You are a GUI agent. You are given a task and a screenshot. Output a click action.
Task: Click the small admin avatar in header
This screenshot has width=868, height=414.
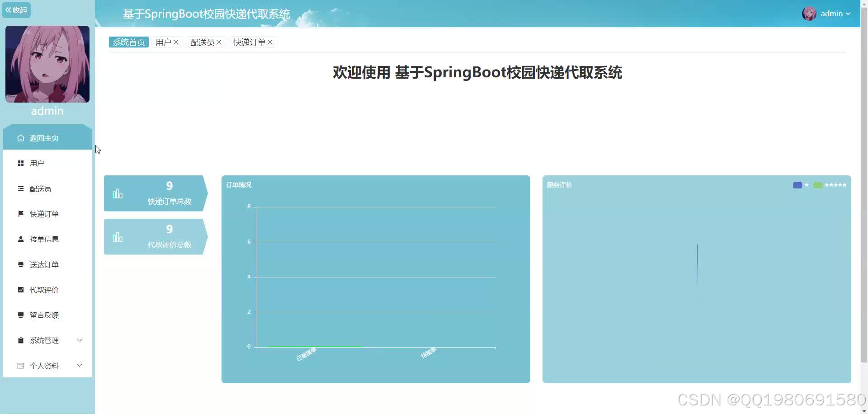(809, 14)
